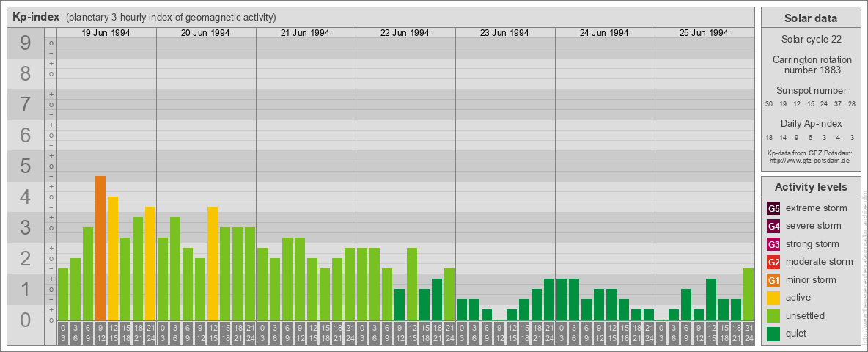Screen dimensions: 868x352
Task: Click sunspot number value 30
Action: click(769, 104)
